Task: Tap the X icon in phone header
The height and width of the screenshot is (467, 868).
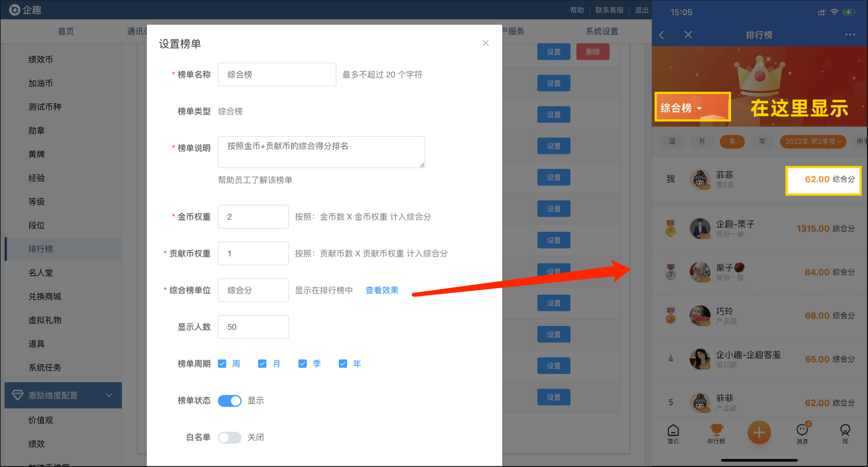Action: click(688, 35)
